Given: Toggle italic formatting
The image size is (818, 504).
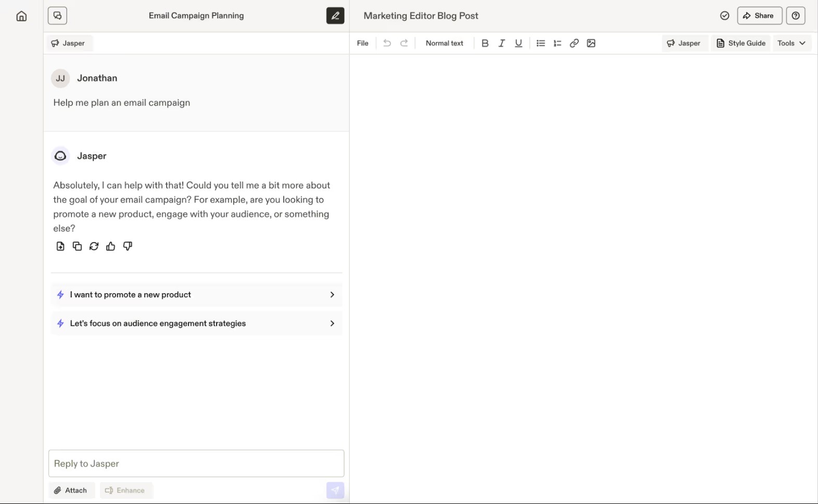Looking at the screenshot, I should coord(501,43).
